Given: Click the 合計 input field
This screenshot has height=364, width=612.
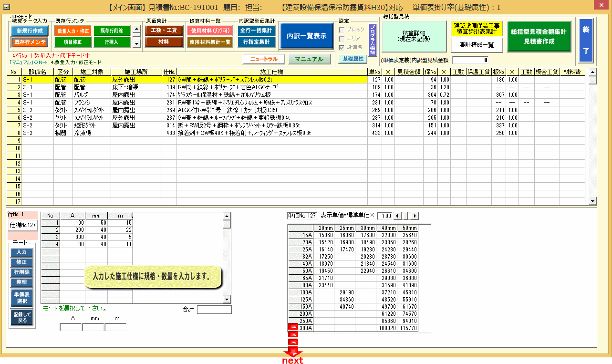Looking at the screenshot, I should click(214, 310).
